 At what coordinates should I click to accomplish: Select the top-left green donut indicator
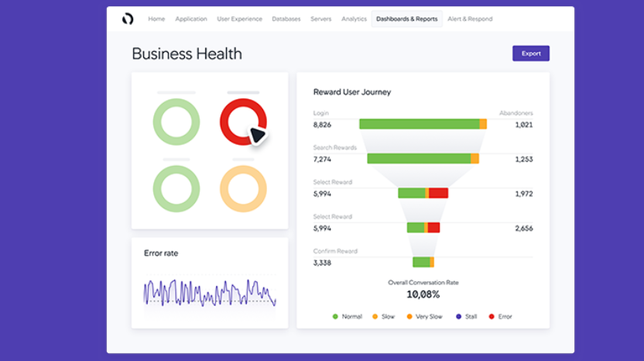[176, 122]
